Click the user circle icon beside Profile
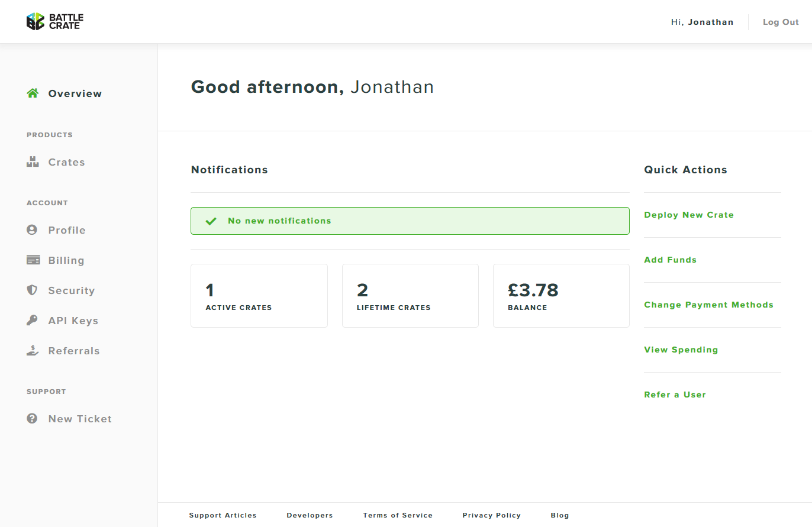 point(32,230)
